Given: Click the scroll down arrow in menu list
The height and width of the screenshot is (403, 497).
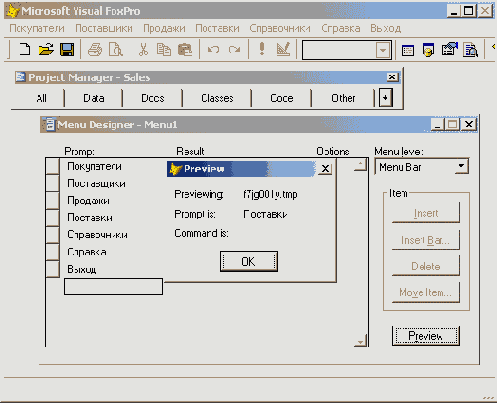Looking at the screenshot, I should (x=360, y=341).
